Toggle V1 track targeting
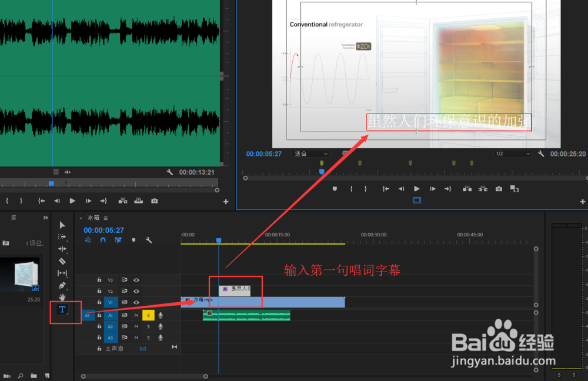Image resolution: width=588 pixels, height=381 pixels. pos(111,302)
